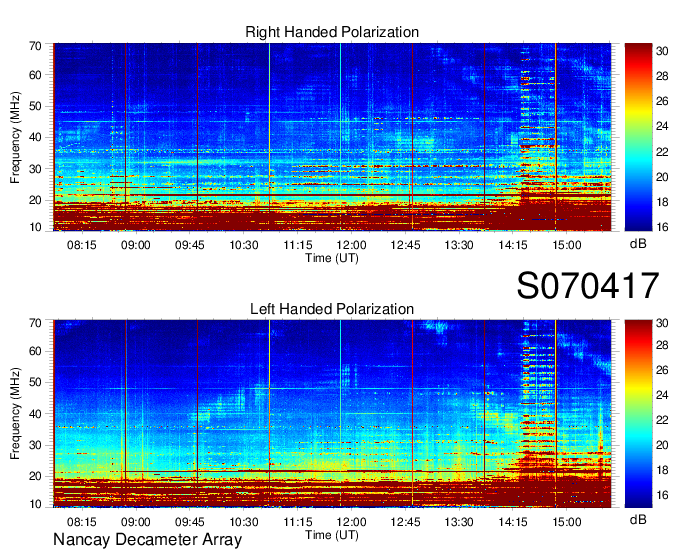Click "70" frequency tick of Right Handed plot
Viewport: 680px width, 552px height.
click(35, 46)
